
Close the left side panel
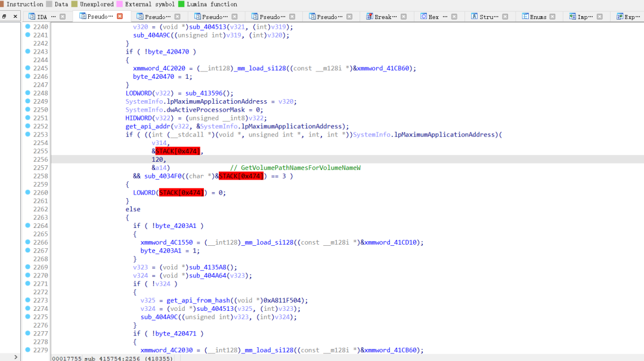[15, 17]
